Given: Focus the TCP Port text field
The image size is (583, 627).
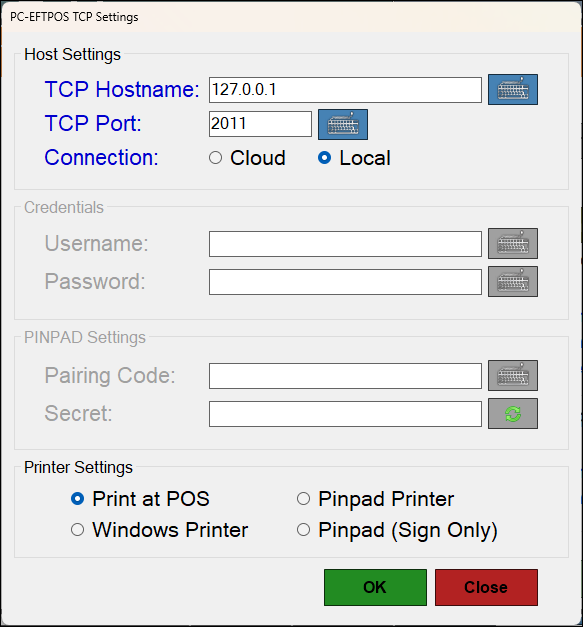Looking at the screenshot, I should point(260,124).
